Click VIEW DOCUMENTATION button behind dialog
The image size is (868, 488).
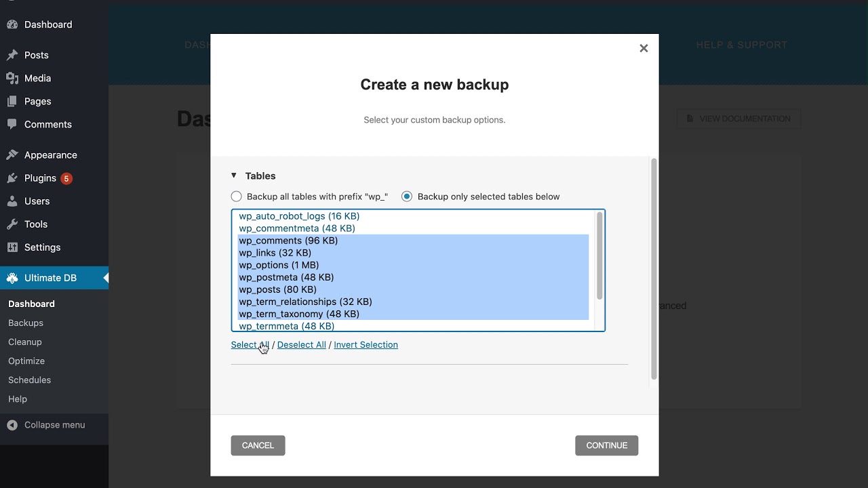[738, 119]
